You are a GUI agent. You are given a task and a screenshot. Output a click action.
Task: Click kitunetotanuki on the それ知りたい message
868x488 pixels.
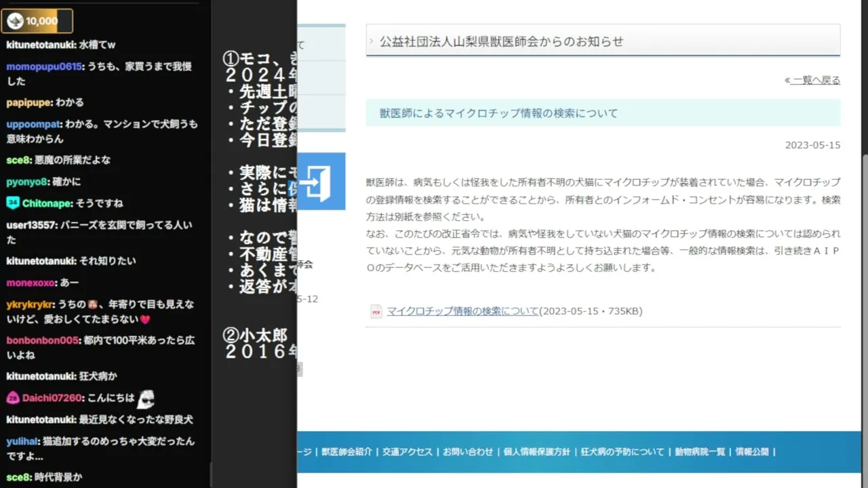[x=41, y=261]
